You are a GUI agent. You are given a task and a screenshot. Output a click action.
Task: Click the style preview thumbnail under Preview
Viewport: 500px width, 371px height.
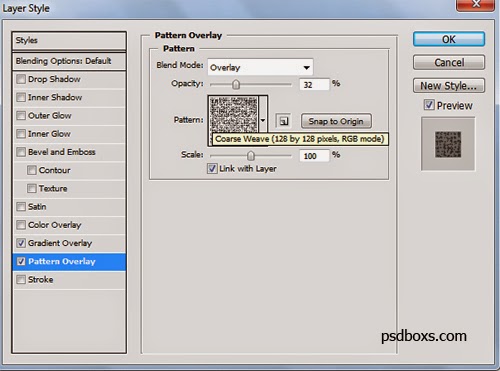tap(448, 144)
